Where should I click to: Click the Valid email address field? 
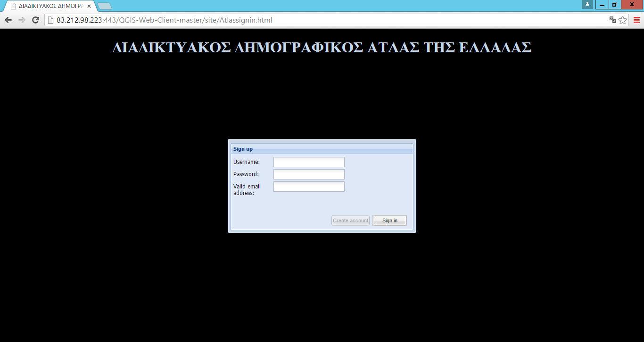[x=309, y=187]
